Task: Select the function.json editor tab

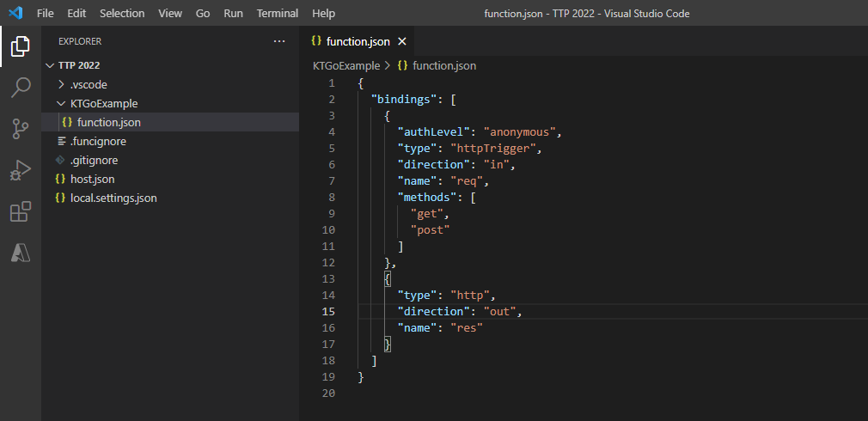Action: click(x=357, y=41)
